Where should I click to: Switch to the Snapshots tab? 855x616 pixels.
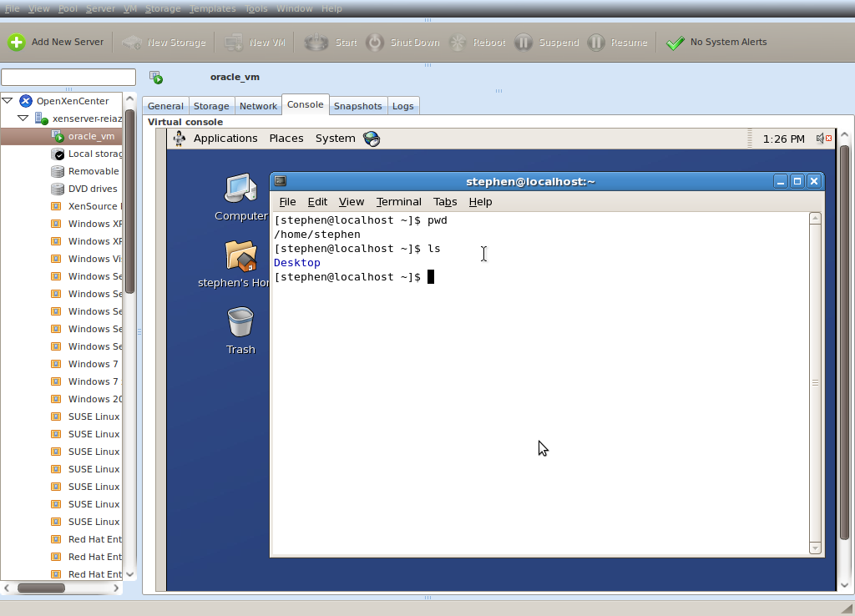[x=357, y=106]
